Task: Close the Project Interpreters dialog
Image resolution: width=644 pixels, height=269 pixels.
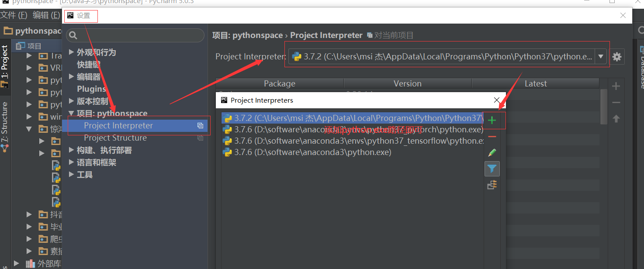Action: tap(497, 100)
